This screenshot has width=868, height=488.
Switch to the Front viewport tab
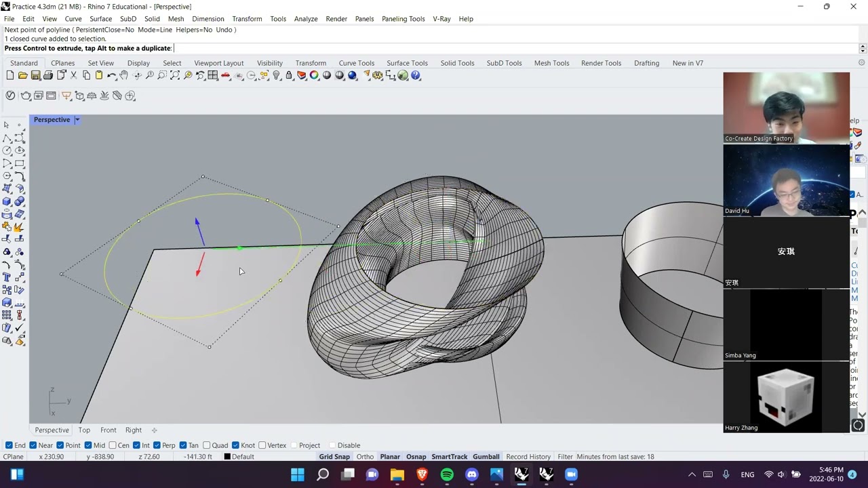pos(108,430)
